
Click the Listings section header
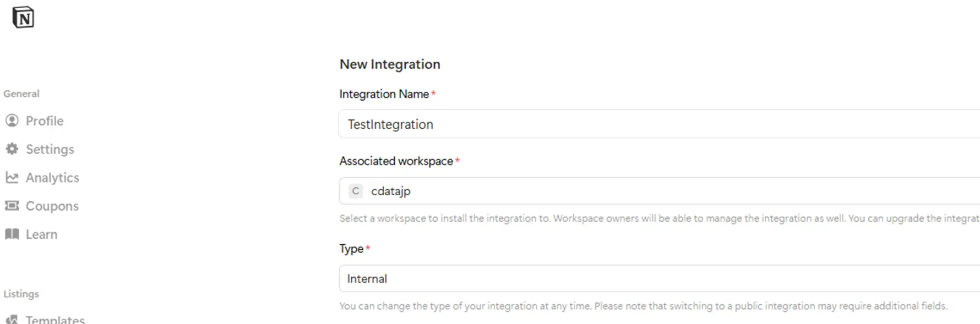21,294
